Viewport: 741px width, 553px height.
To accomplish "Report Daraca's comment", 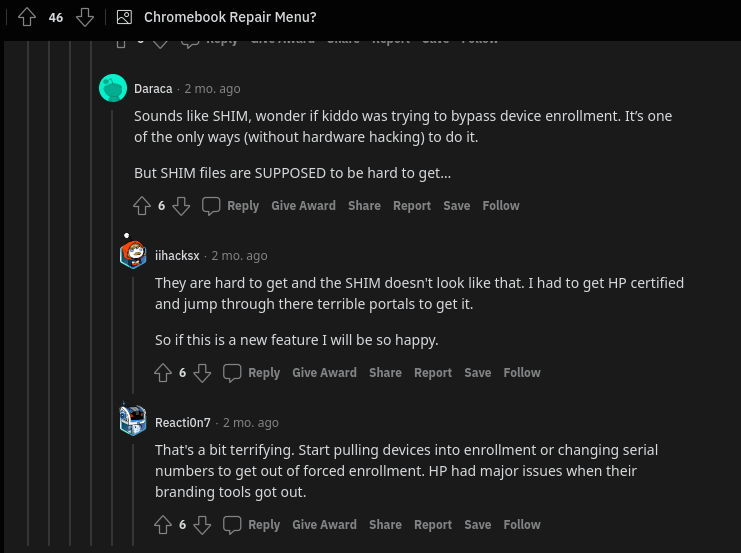I will 411,206.
